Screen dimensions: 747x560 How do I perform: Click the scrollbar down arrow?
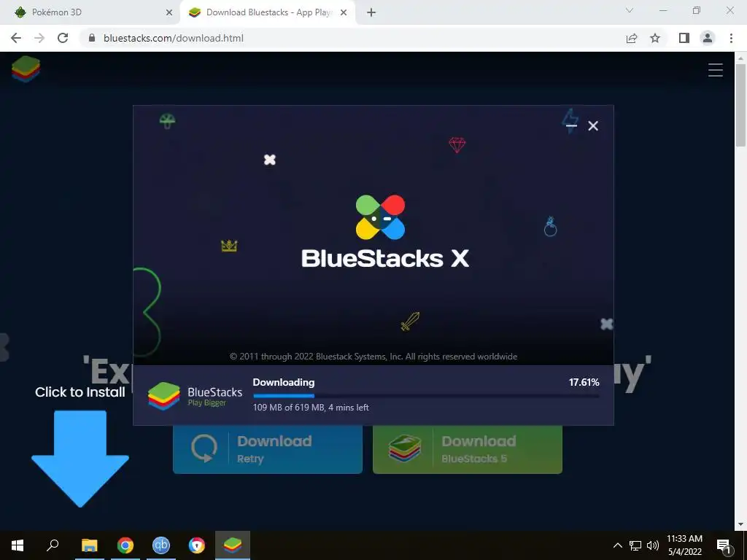click(740, 524)
